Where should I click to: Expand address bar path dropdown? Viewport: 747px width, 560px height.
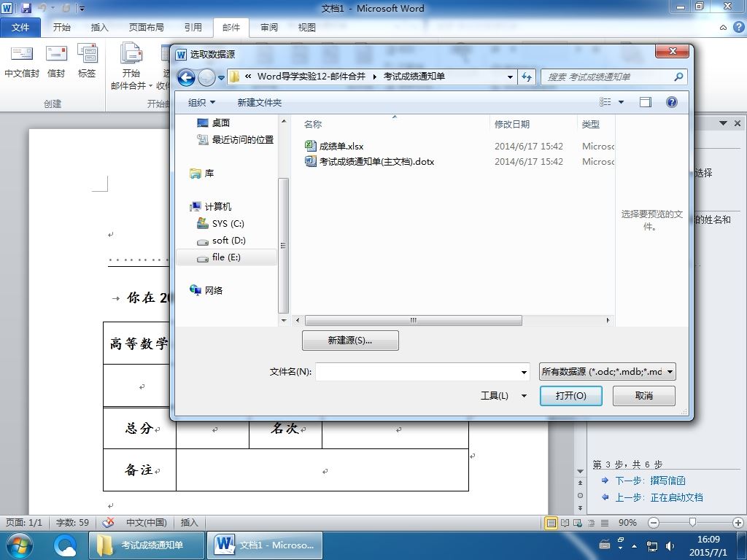510,77
